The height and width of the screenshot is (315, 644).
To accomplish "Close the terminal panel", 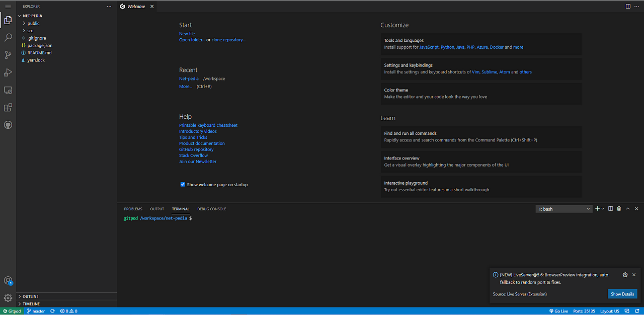I will pyautogui.click(x=636, y=208).
